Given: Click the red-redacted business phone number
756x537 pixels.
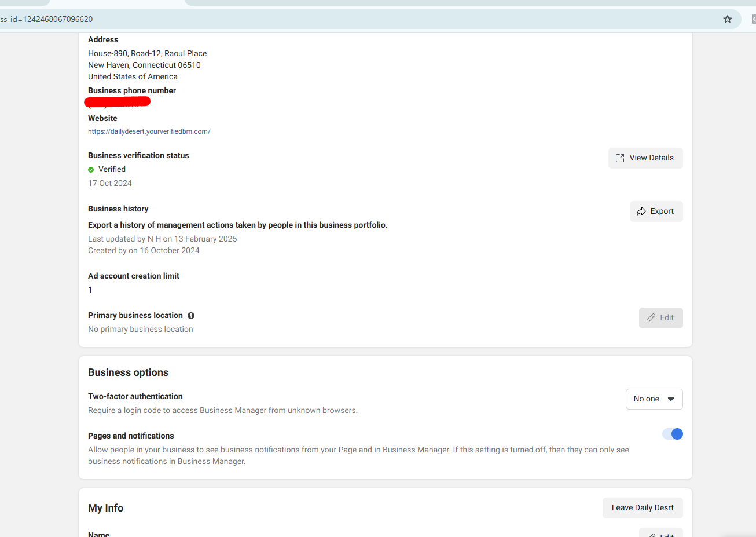Looking at the screenshot, I should click(117, 103).
